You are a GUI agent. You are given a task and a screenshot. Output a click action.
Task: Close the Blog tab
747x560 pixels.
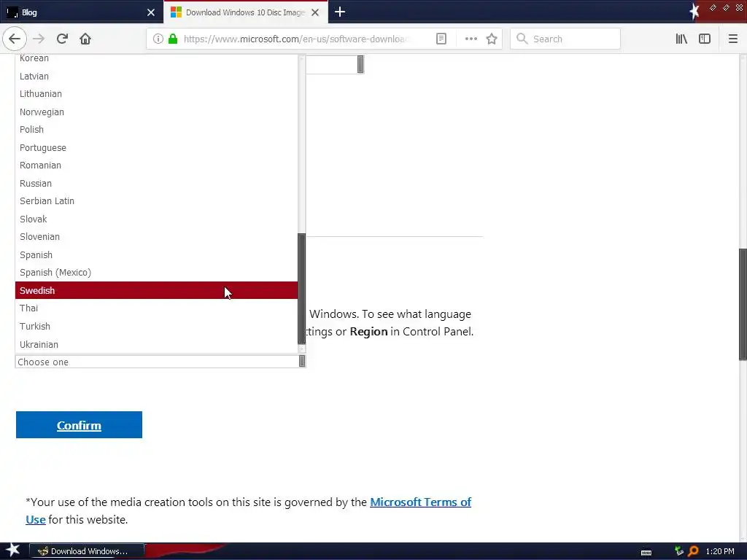click(x=151, y=12)
